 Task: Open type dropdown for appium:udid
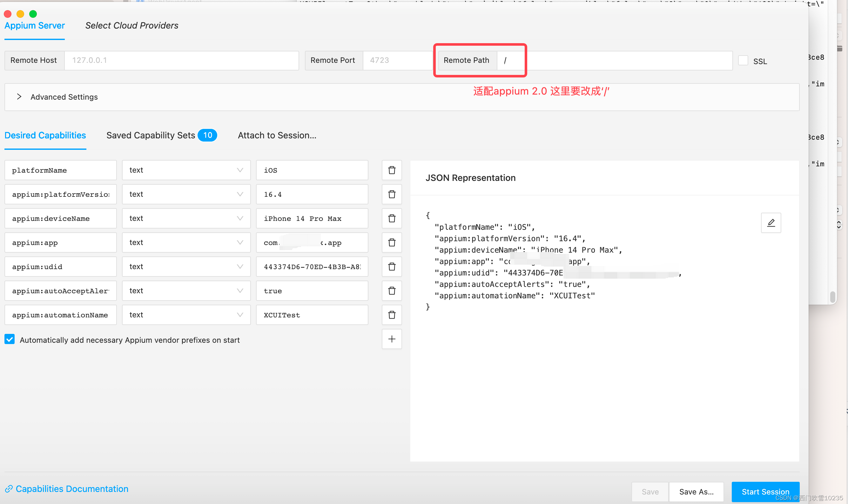pos(186,267)
